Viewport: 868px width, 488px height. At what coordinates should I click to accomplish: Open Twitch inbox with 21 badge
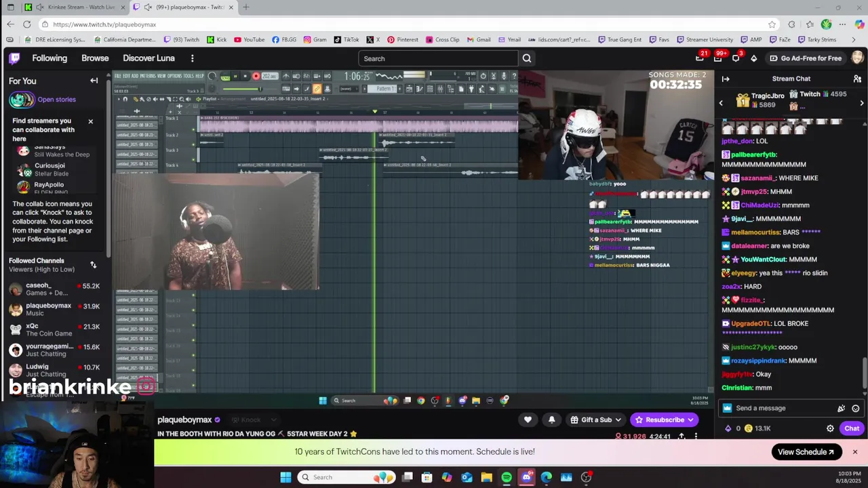pos(700,58)
